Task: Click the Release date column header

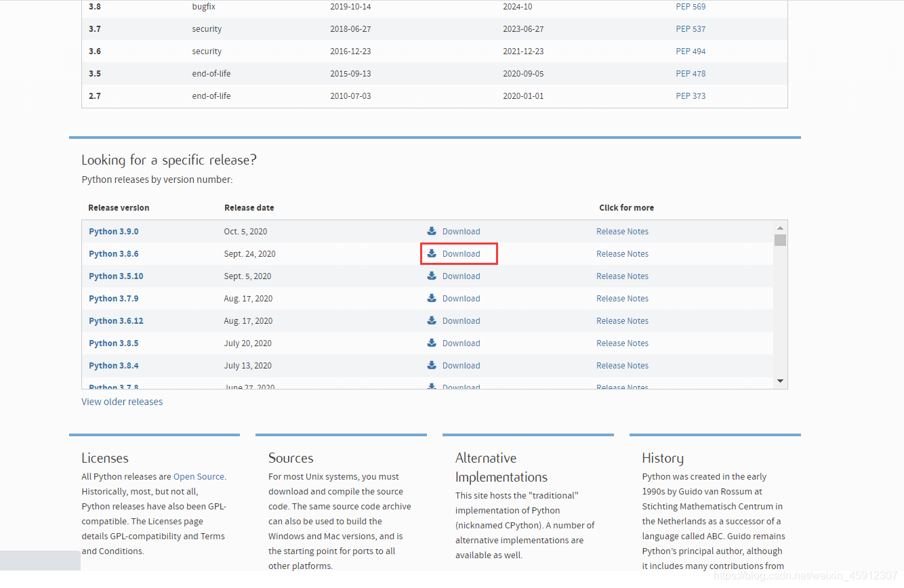Action: click(249, 208)
